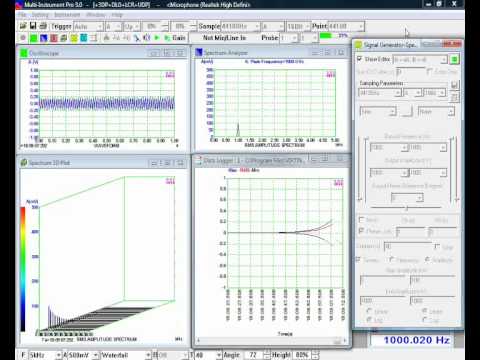Open the File menu

click(x=22, y=15)
